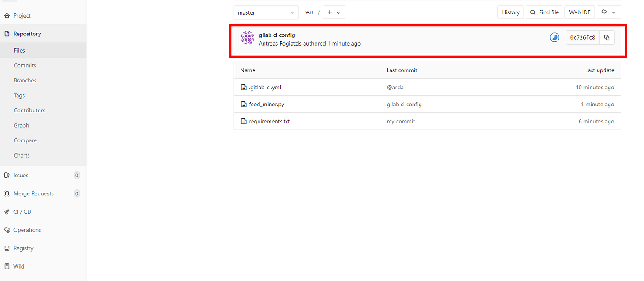Open the gilab ci config commit title
This screenshot has height=281, width=644.
tap(277, 35)
